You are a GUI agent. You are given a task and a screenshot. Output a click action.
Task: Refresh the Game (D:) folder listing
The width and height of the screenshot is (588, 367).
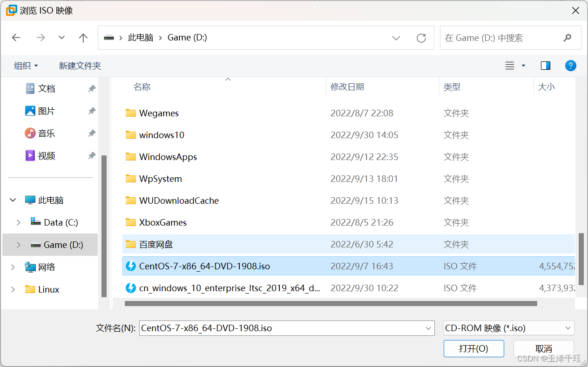point(421,38)
